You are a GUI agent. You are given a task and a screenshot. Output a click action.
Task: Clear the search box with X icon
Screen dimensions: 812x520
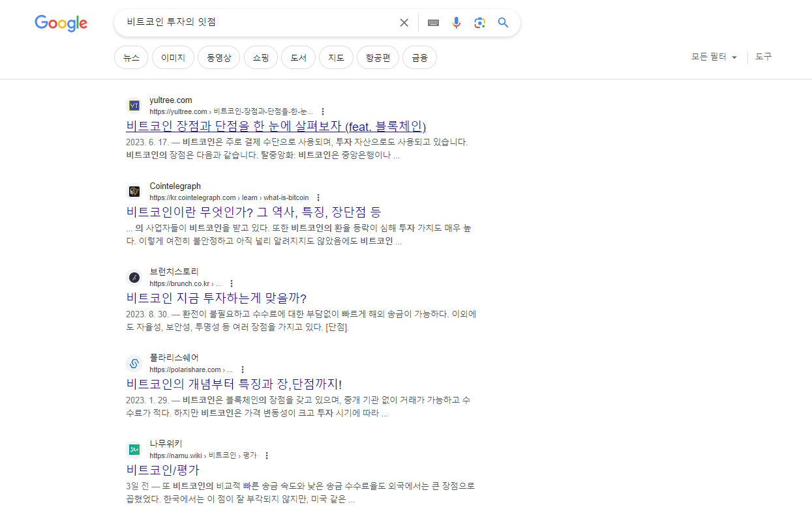(404, 23)
